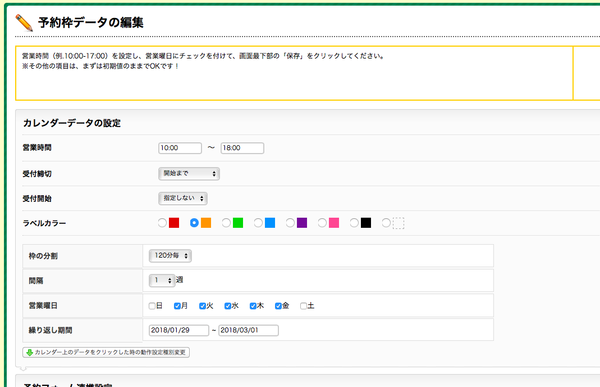
Task: Click the 受付開始 label
Action: click(37, 199)
